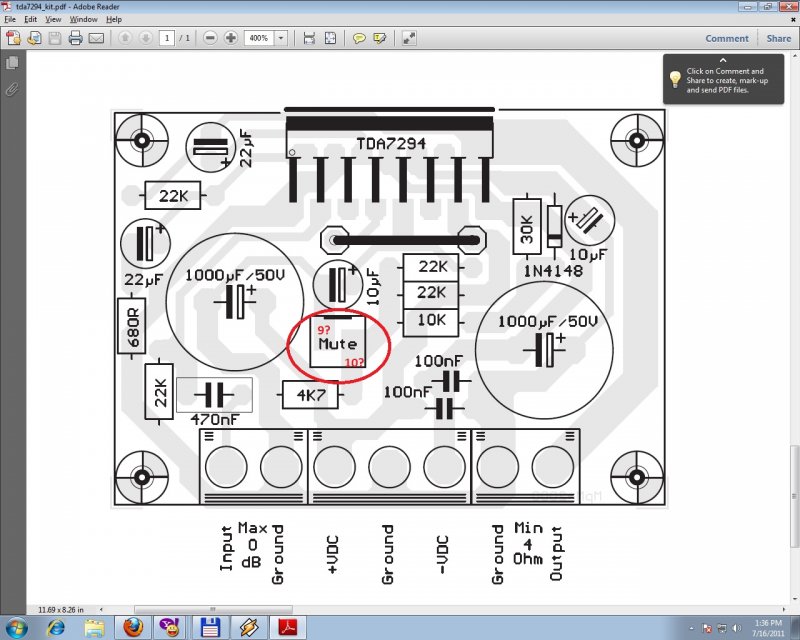Screen dimensions: 800x640
Task: Click the fit one full page icon
Action: pos(331,38)
